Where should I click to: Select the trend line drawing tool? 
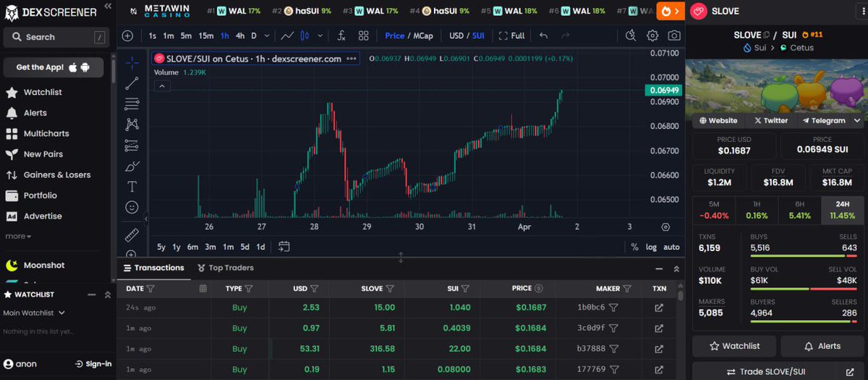(132, 84)
